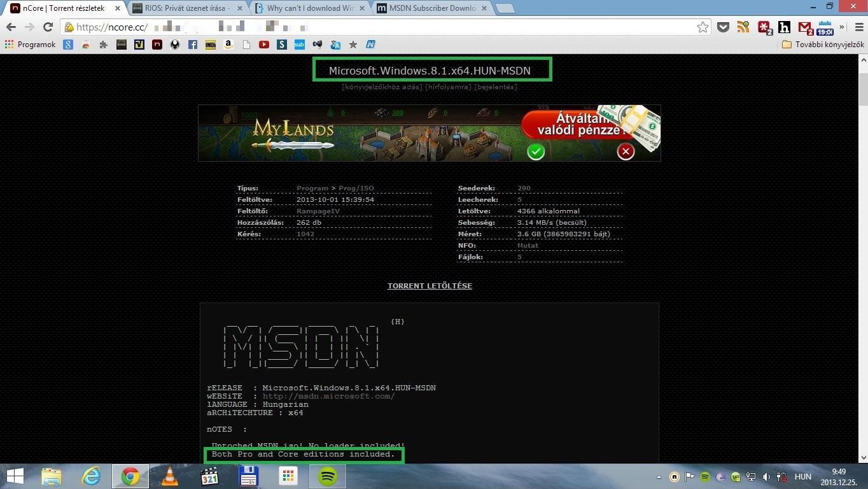Show hidden system tray icons
Viewport: 868px width, 489px height.
(x=659, y=477)
